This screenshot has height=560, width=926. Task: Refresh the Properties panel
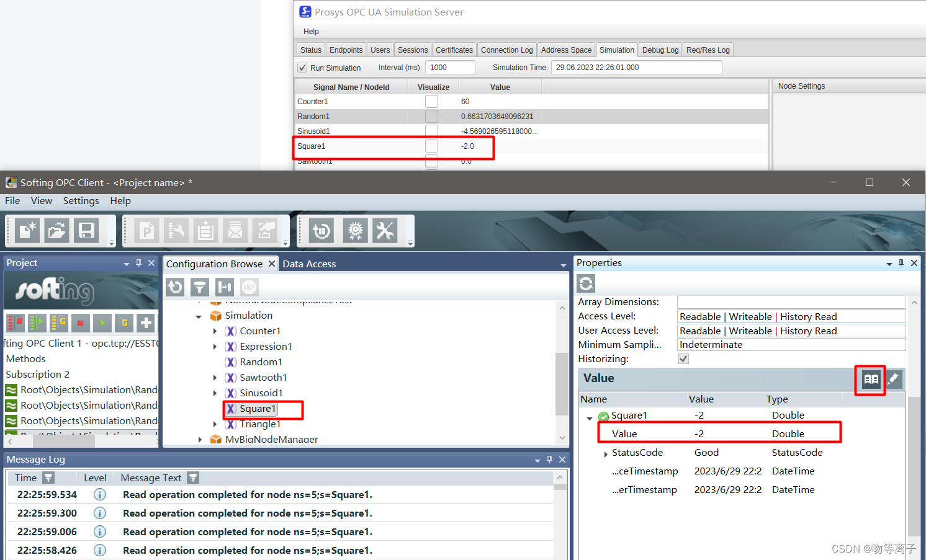tap(586, 284)
